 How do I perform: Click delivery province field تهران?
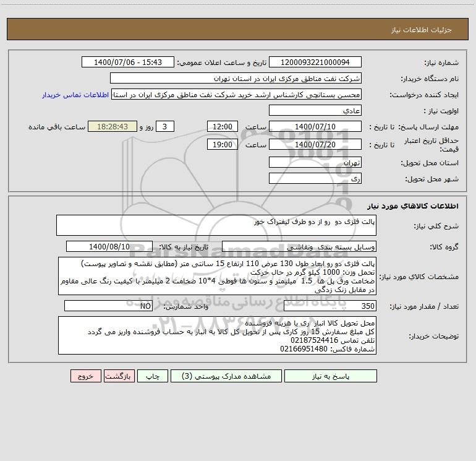[315, 162]
